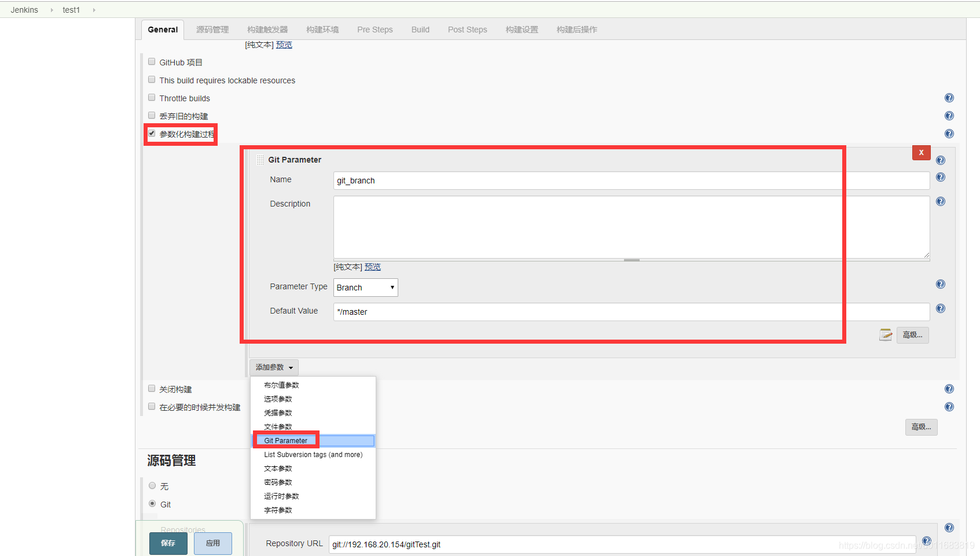Choose Git Parameter menu item
The width and height of the screenshot is (980, 556).
click(313, 441)
